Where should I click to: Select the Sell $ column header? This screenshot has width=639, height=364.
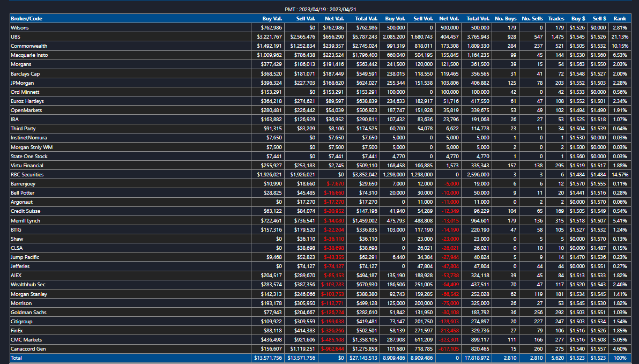click(x=599, y=19)
